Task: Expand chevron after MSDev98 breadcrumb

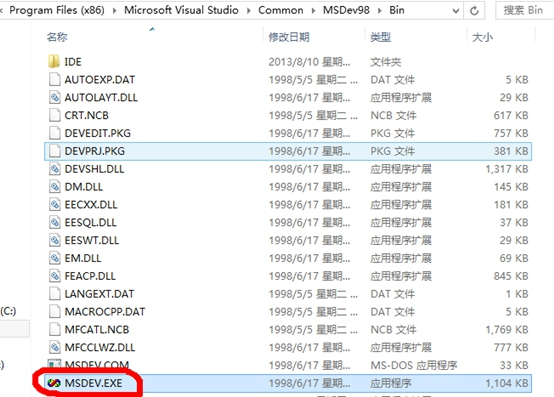Action: coord(379,11)
